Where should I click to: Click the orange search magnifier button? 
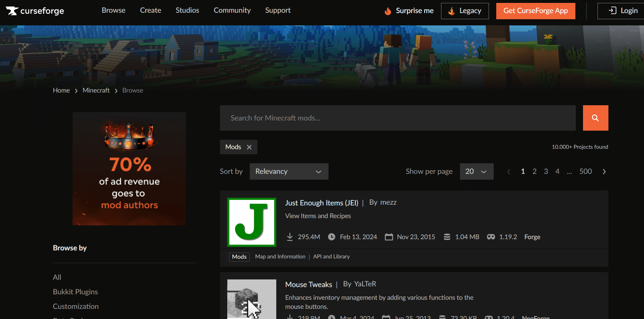point(595,118)
